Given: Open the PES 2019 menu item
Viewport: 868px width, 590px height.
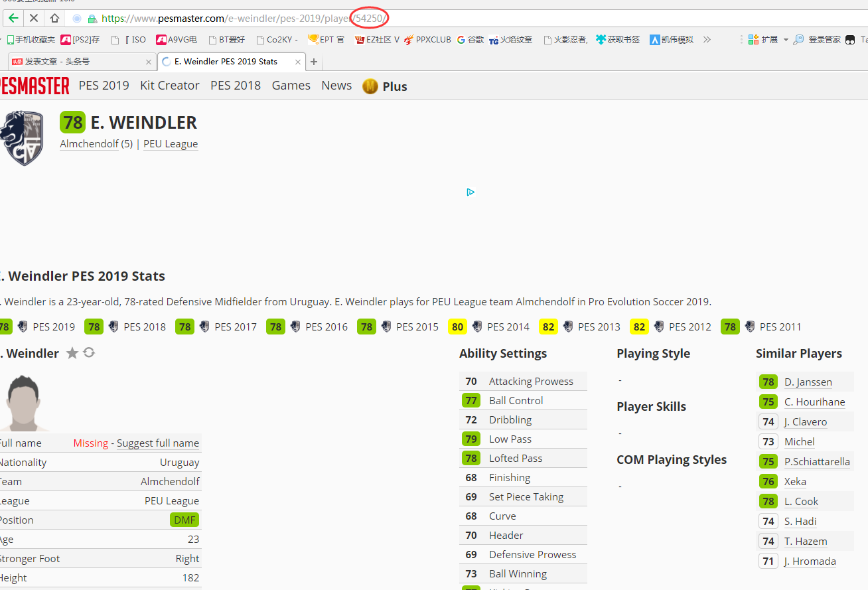Looking at the screenshot, I should (x=104, y=86).
